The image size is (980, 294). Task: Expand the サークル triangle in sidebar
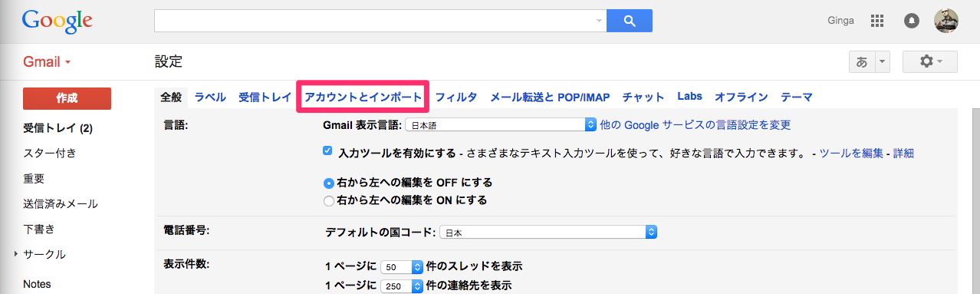coord(15,254)
